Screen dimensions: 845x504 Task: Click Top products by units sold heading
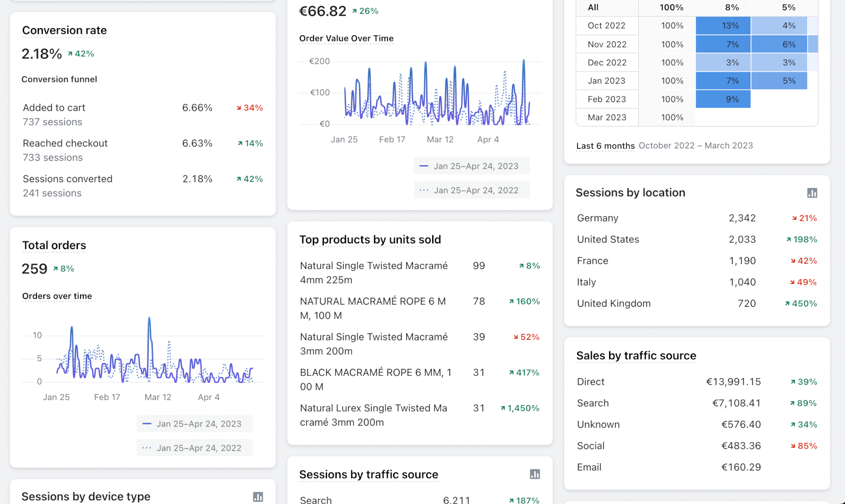[x=370, y=239]
